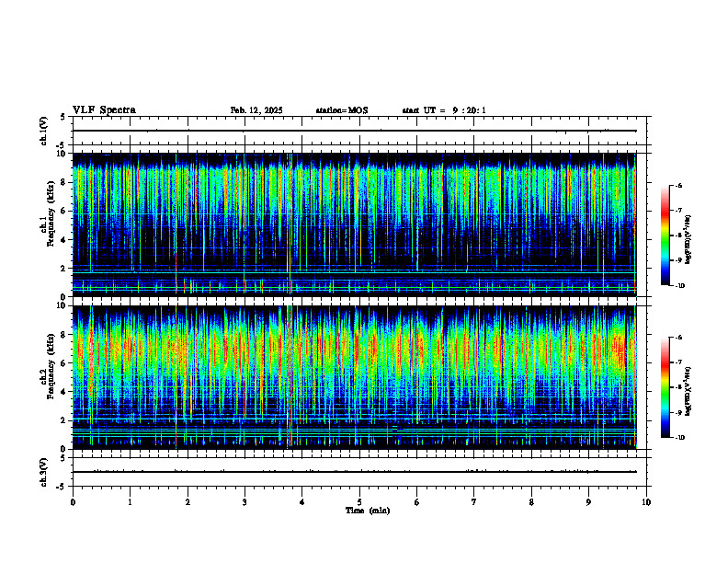Click the "ch.1(V)" waveform axis label
The height and width of the screenshot is (563, 728).
[x=43, y=131]
